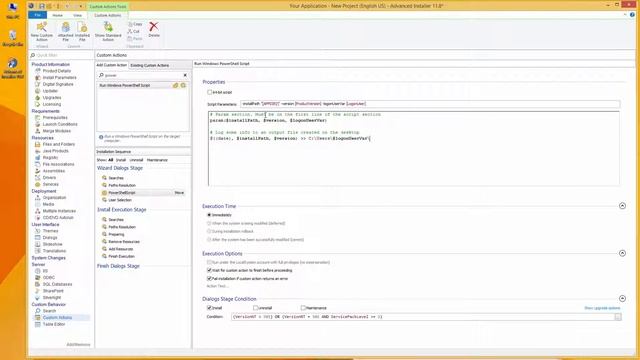Screen dimensions: 640x360
Task: Select Finish Execution in Install Execution Stage
Action: coord(121,256)
